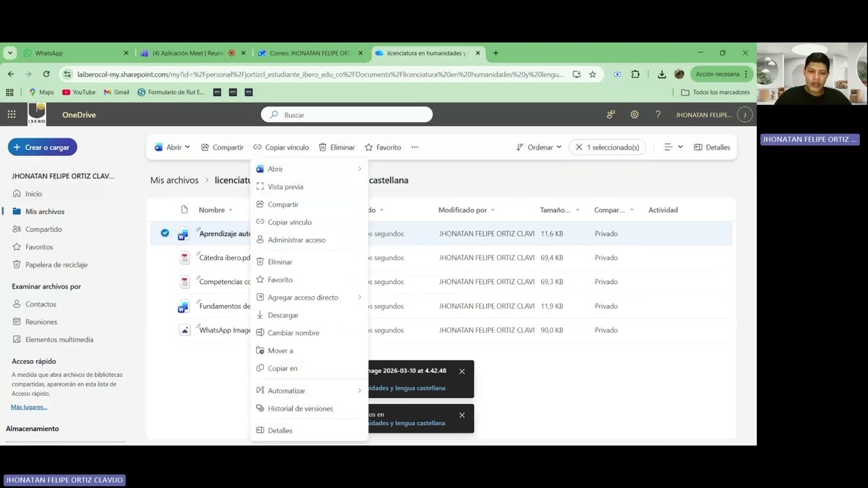Open the browser extensions puzzle icon
Viewport: 868px width, 488px height.
[x=635, y=74]
